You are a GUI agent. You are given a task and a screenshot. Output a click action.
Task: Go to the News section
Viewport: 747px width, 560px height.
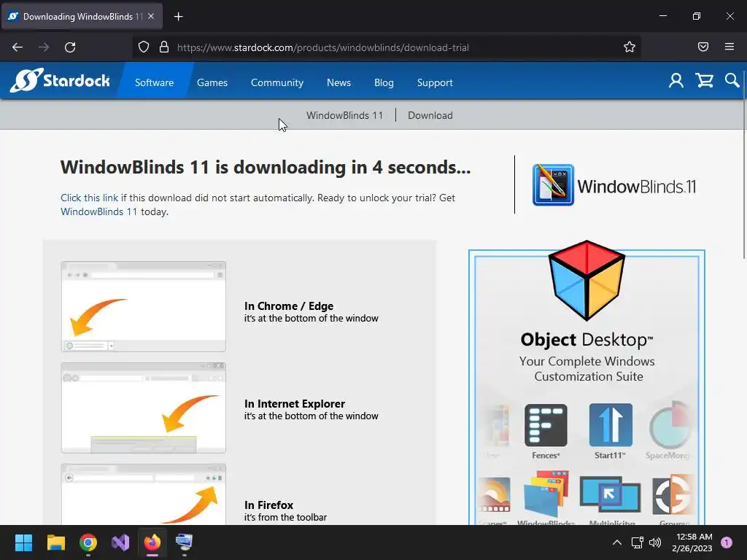point(338,82)
